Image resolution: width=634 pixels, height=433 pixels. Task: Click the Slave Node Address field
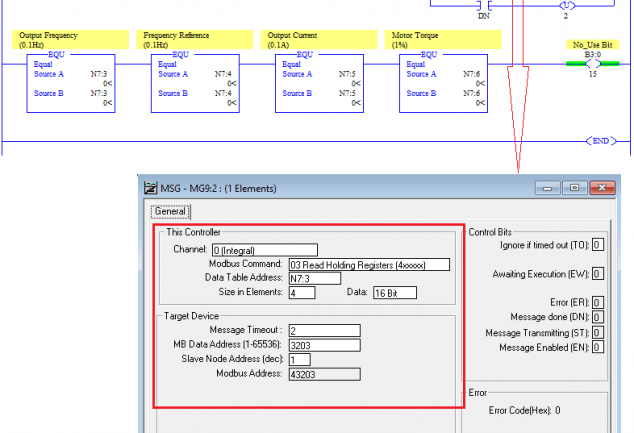pyautogui.click(x=300, y=359)
